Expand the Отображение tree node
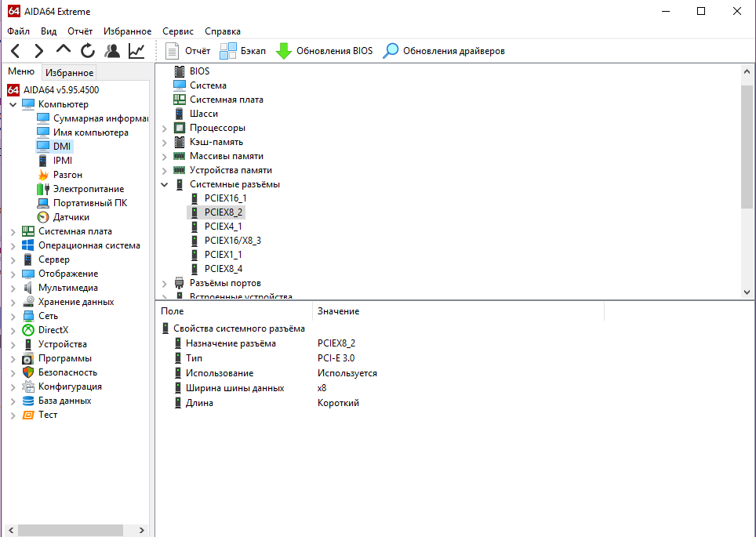 pos(13,274)
